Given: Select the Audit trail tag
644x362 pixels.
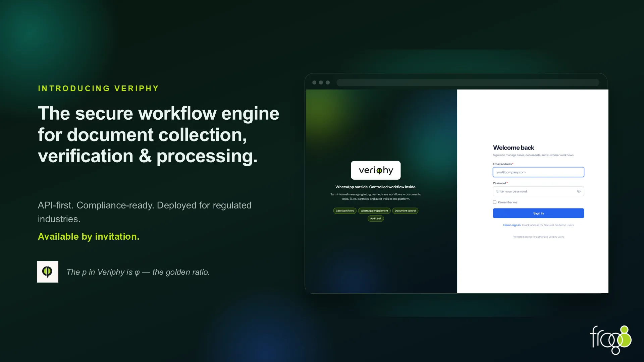Looking at the screenshot, I should 376,219.
